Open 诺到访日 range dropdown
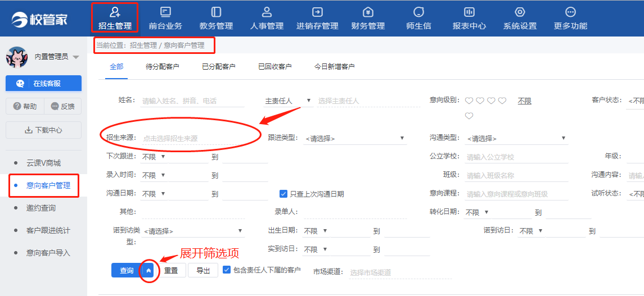 pyautogui.click(x=531, y=231)
